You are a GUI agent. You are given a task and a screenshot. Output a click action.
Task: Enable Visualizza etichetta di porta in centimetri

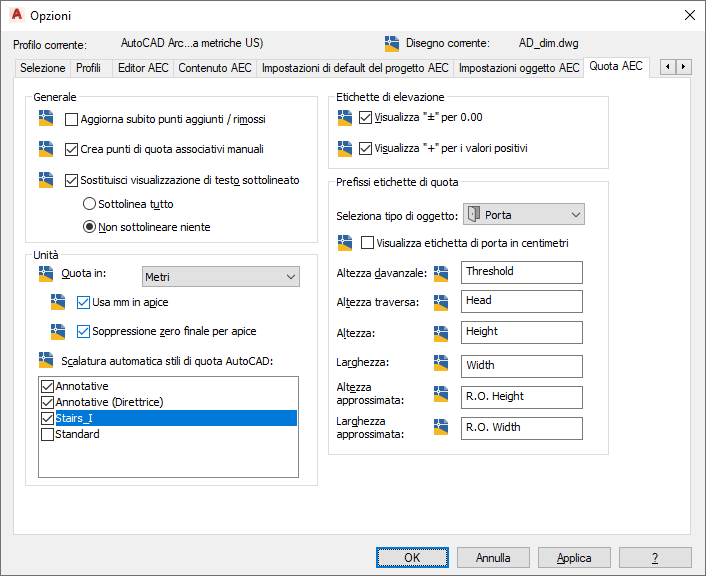click(367, 243)
